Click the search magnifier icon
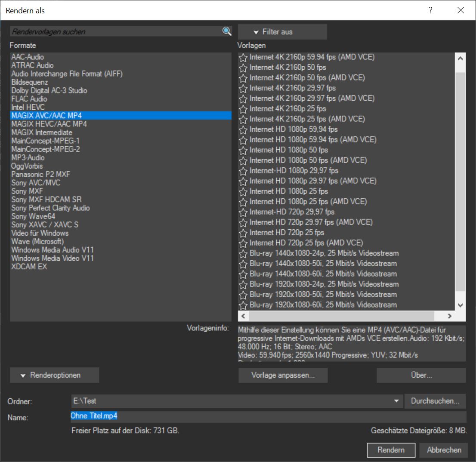The height and width of the screenshot is (462, 476). pyautogui.click(x=227, y=31)
